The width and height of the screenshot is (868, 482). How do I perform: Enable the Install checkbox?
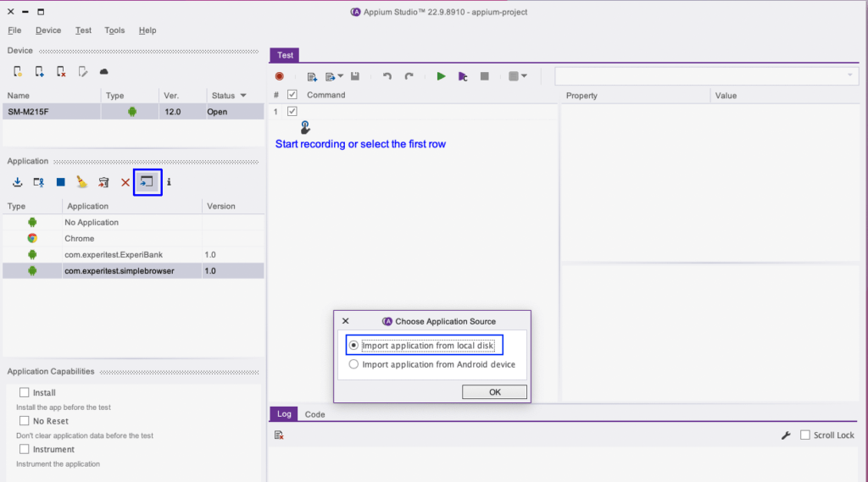coord(24,393)
